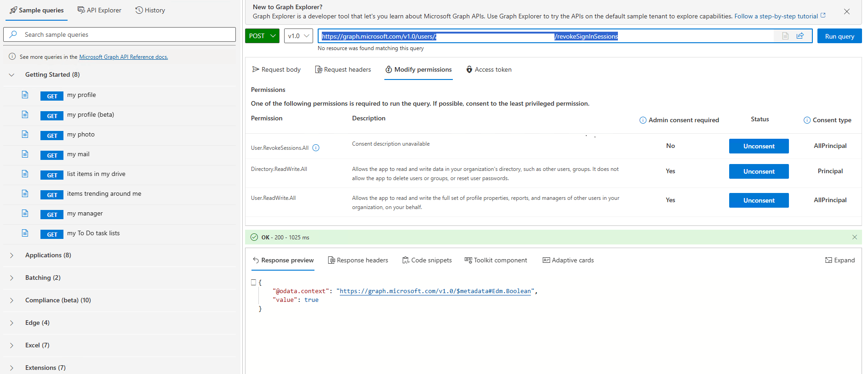This screenshot has height=374, width=868.
Task: Follow the step-by-step tutorial link
Action: (x=780, y=16)
